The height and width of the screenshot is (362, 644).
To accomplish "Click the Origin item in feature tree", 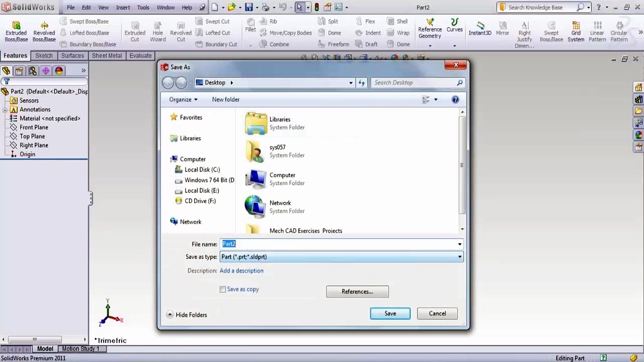I will pyautogui.click(x=23, y=155).
